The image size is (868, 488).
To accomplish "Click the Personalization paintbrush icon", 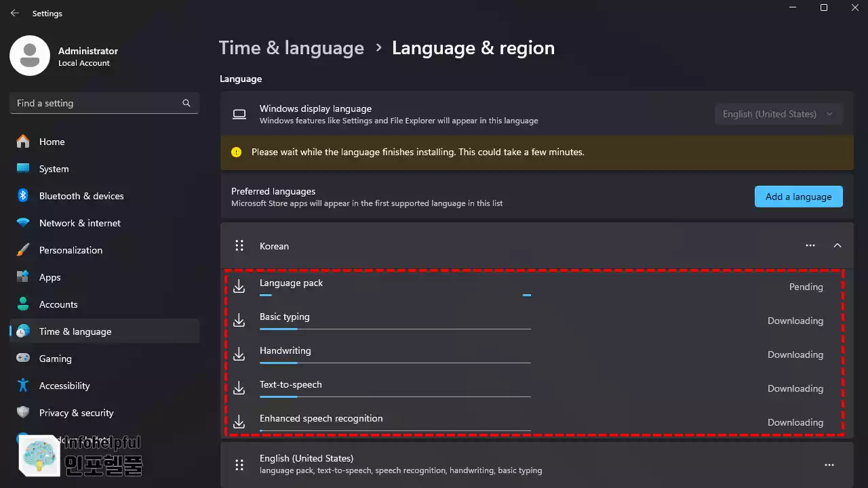I will click(23, 250).
